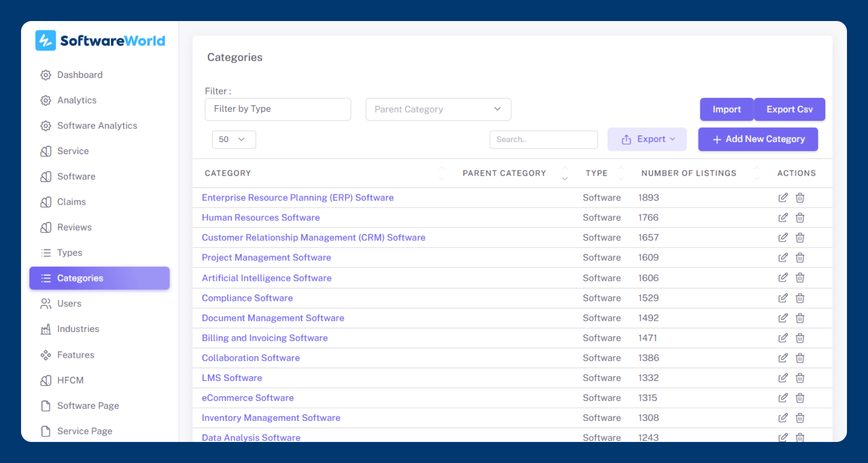Open the Parent Category dropdown
This screenshot has width=868, height=463.
click(x=438, y=109)
